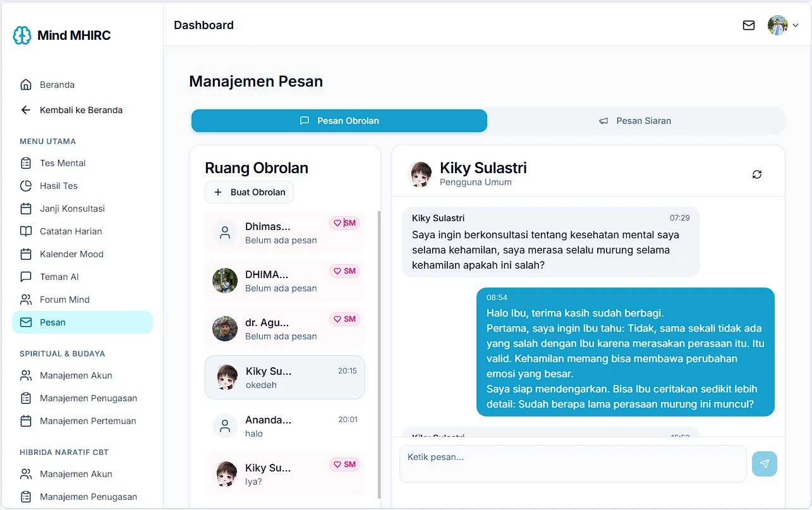
Task: Click the Tes Mental clipboard icon
Action: pyautogui.click(x=26, y=163)
